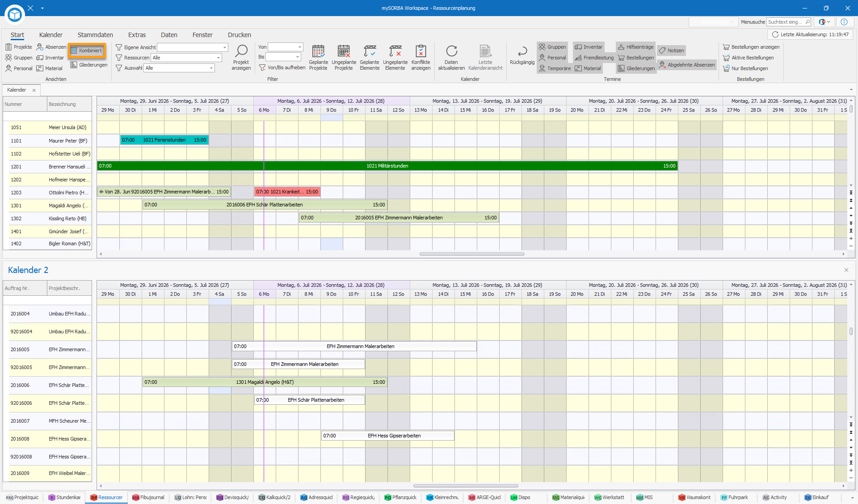Click Kalender 2 horizontal scrollbar

[466, 486]
